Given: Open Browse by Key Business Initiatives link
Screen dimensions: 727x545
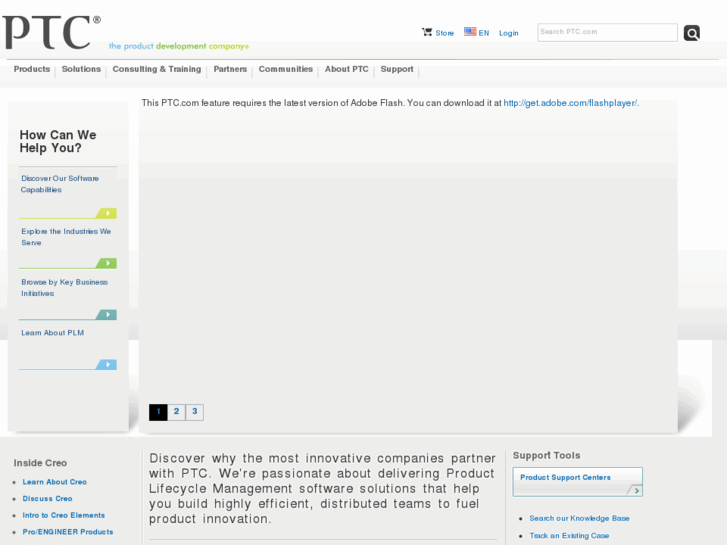Looking at the screenshot, I should 64,288.
